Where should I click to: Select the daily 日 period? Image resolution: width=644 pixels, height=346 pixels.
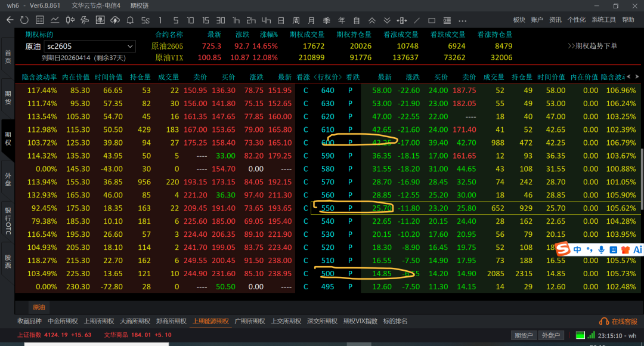pyautogui.click(x=281, y=20)
